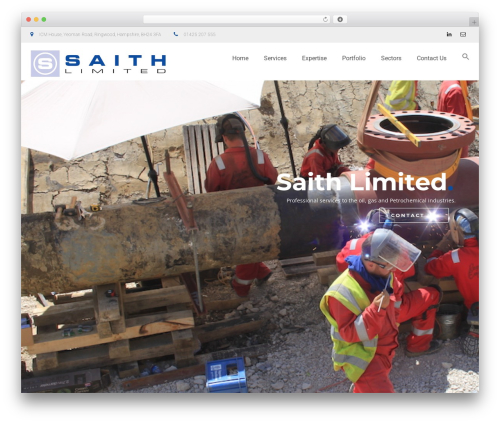Click the Ringwood, Hampshire address text
The image size is (500, 423).
tap(100, 34)
